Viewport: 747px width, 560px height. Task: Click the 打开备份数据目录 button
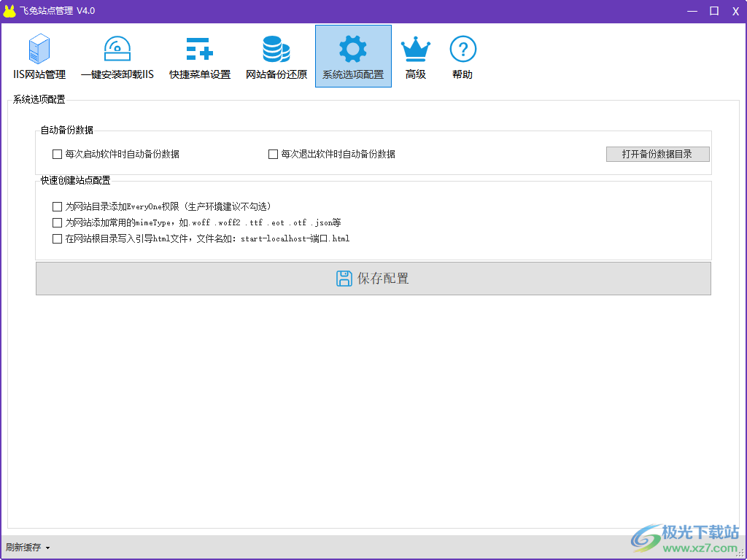point(657,154)
